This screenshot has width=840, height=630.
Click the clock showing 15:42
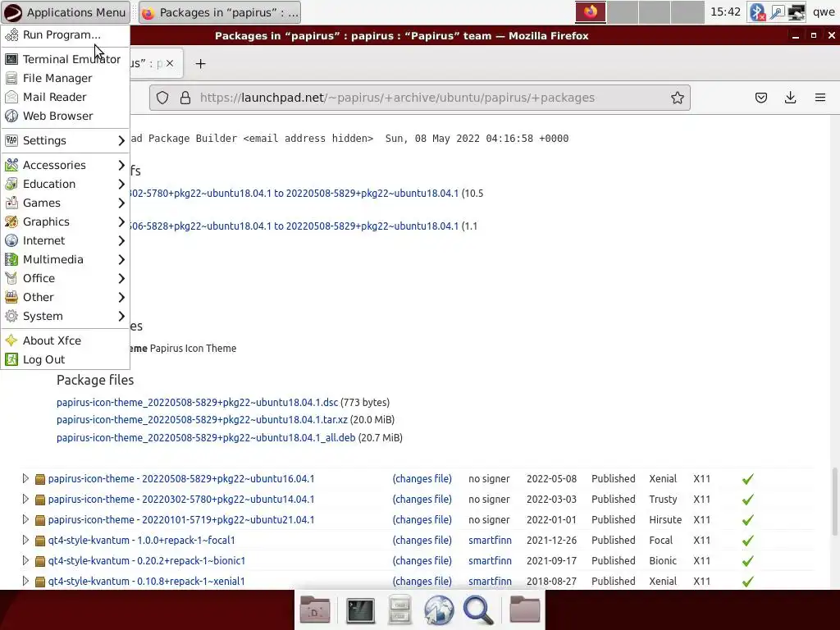point(725,11)
